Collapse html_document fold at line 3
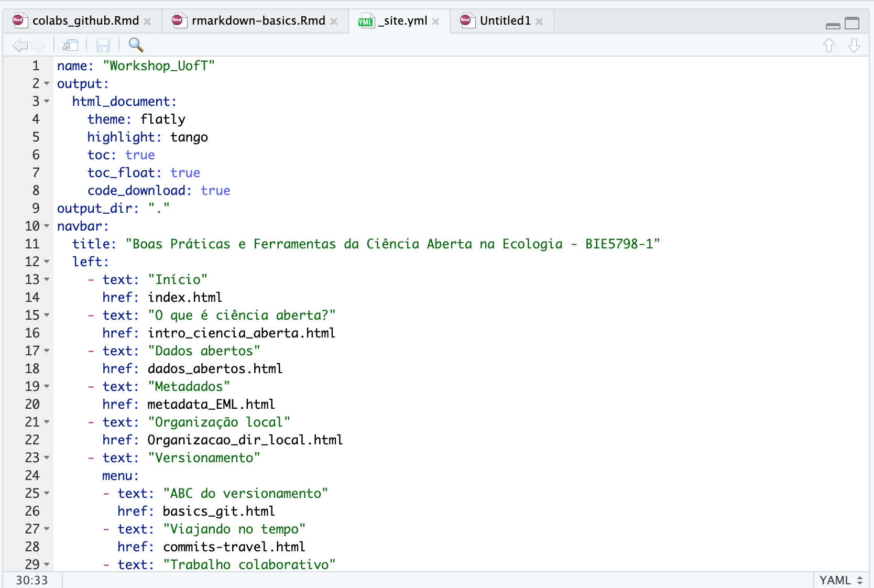This screenshot has width=874, height=588. pos(47,102)
